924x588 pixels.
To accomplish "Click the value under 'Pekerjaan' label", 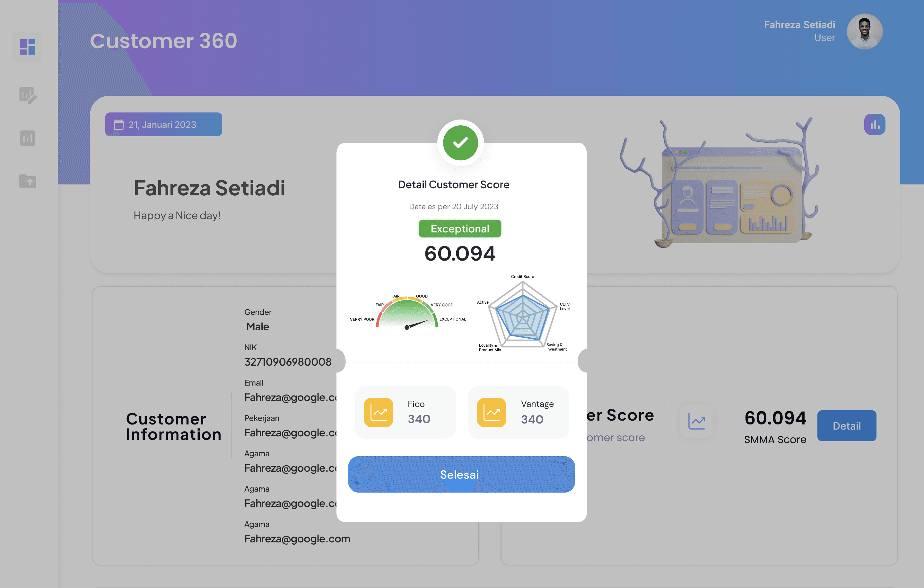I will [x=291, y=432].
